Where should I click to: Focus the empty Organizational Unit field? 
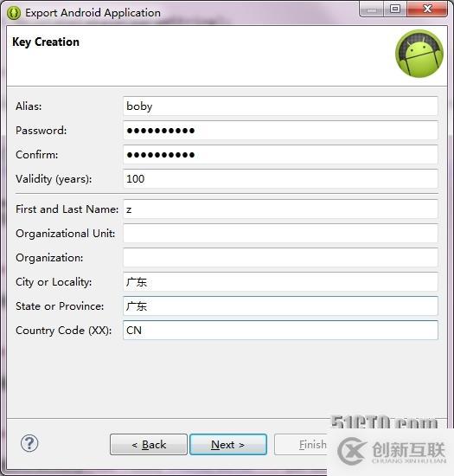coord(280,234)
